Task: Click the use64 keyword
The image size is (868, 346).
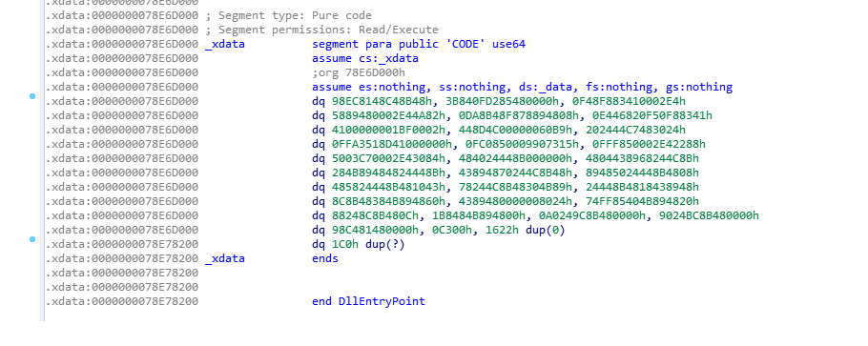Action: click(x=508, y=44)
